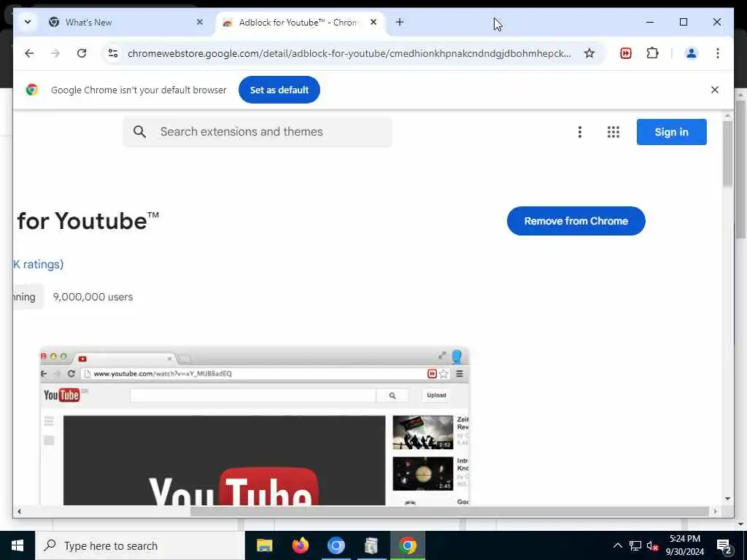This screenshot has width=747, height=560.
Task: Go forward with the forward arrow
Action: (55, 52)
